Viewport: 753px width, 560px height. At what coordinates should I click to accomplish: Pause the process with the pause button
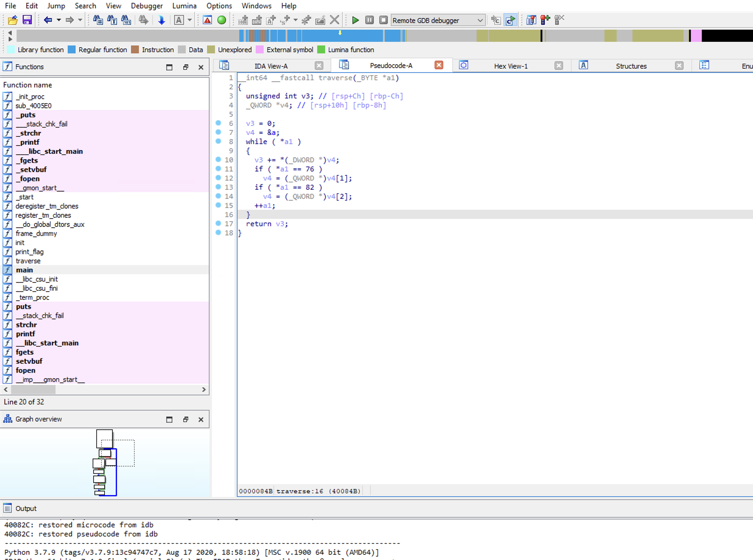click(369, 20)
